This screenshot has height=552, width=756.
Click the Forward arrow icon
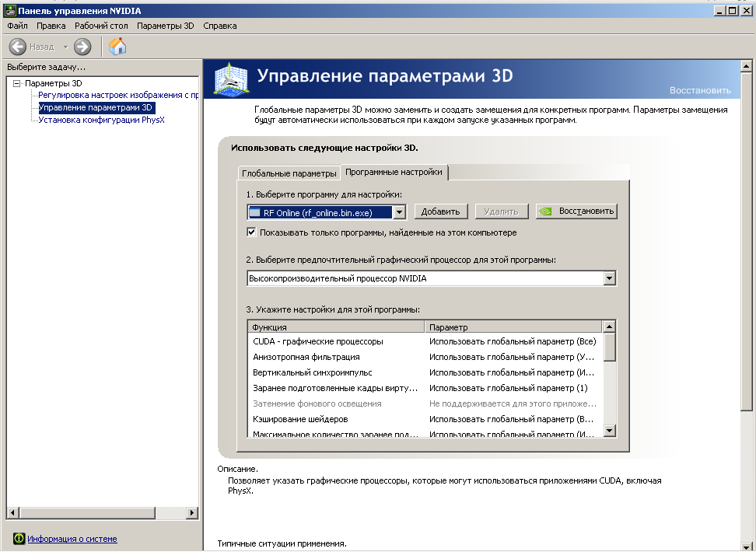(82, 47)
